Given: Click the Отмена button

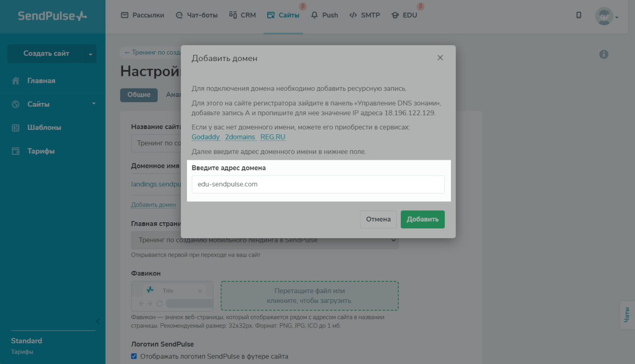Looking at the screenshot, I should point(378,220).
